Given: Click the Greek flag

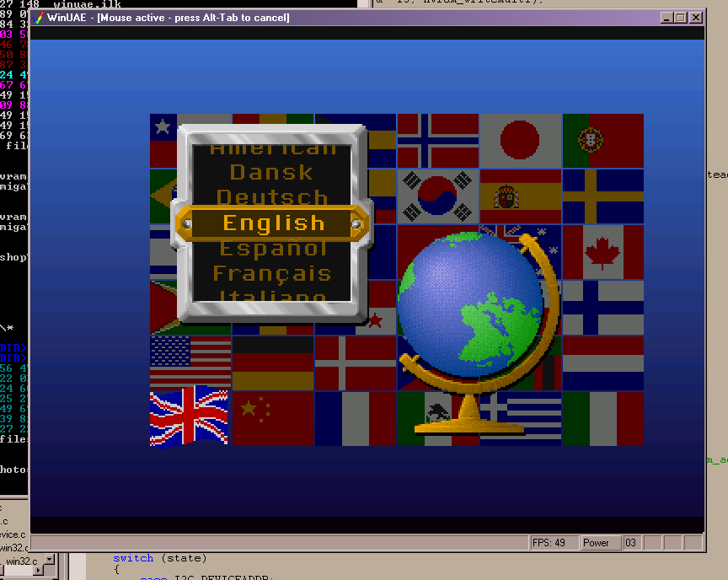Looking at the screenshot, I should (521, 418).
